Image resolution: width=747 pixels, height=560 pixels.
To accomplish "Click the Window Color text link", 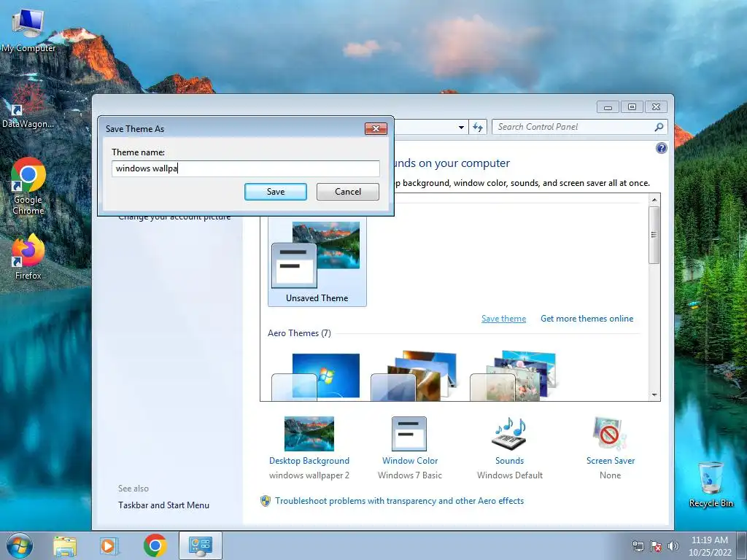I will (x=410, y=461).
